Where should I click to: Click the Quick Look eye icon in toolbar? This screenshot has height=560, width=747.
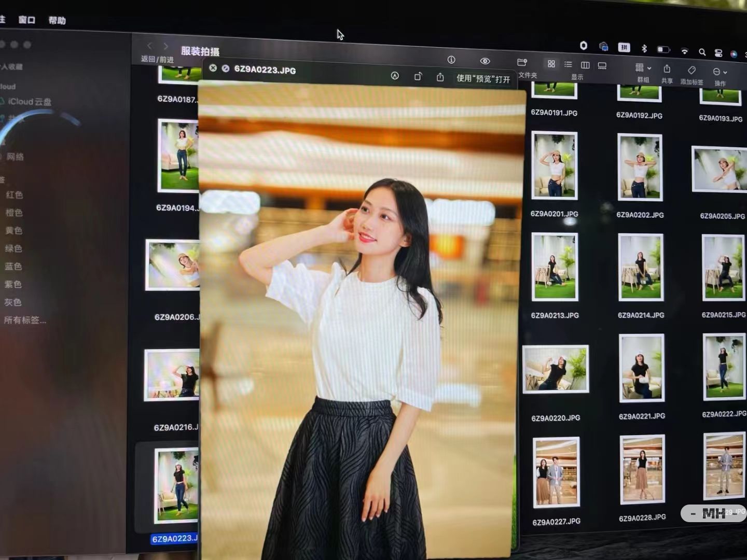(x=485, y=61)
